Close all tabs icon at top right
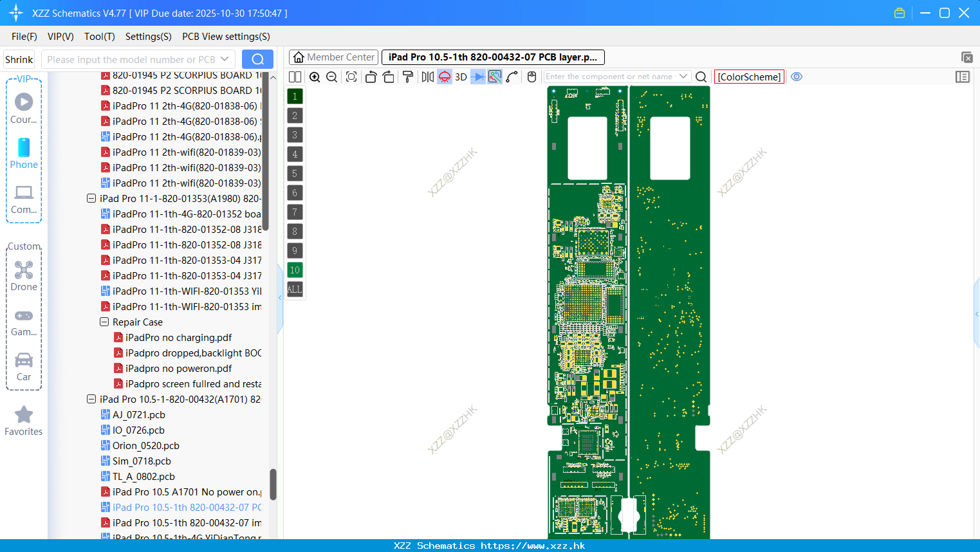 click(x=966, y=57)
